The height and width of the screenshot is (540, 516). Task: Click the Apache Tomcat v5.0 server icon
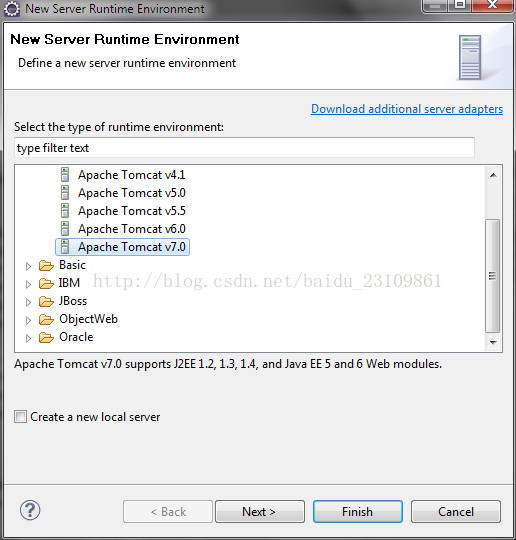(65, 193)
